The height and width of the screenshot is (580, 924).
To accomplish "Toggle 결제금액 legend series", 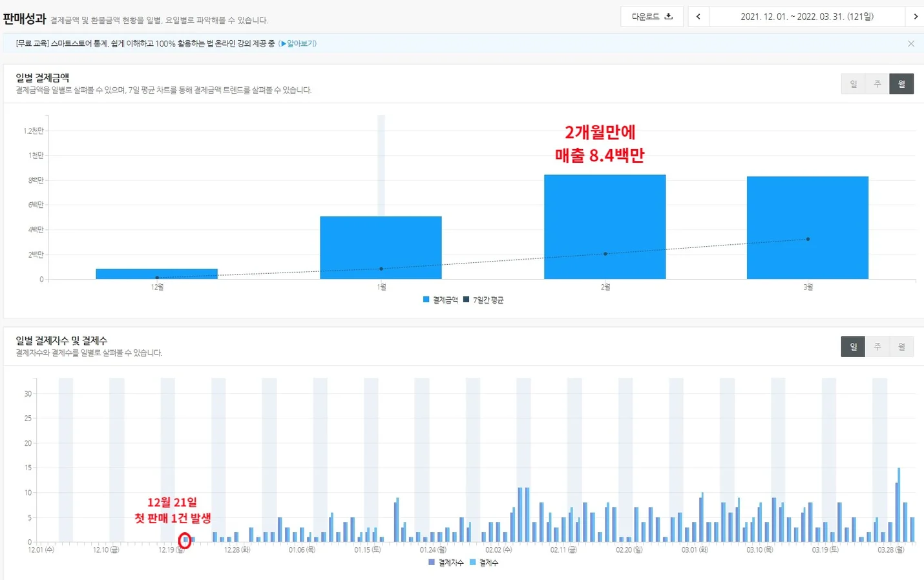I will click(x=440, y=300).
